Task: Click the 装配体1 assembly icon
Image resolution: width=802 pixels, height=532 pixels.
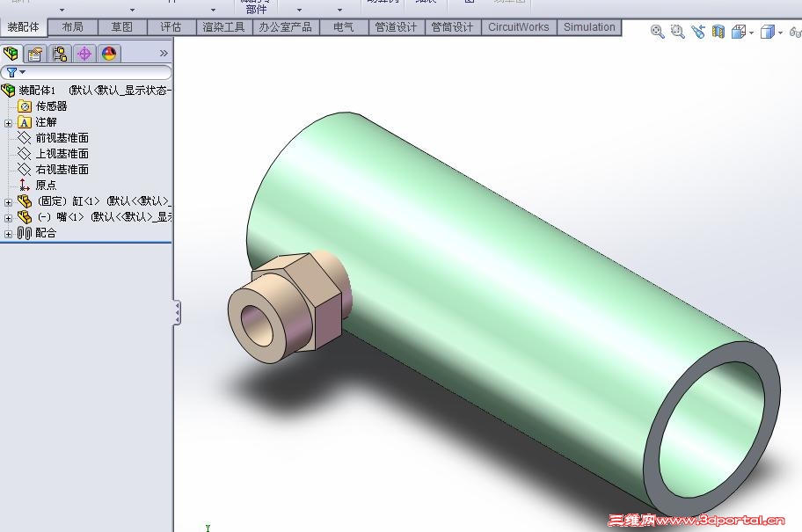Action: point(9,91)
